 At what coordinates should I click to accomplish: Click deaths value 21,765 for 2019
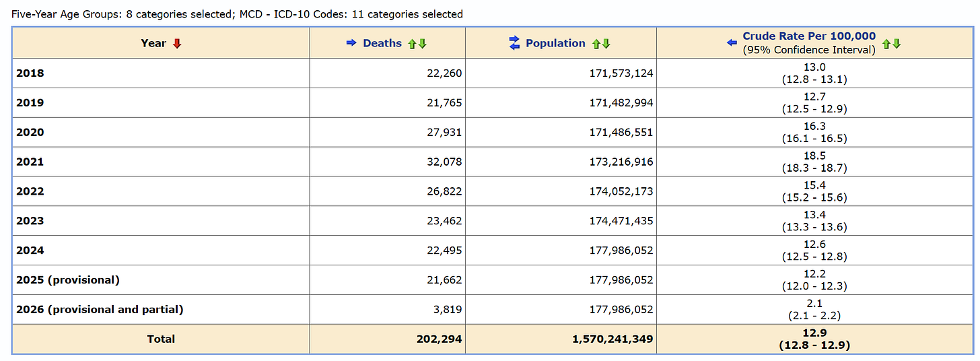click(444, 102)
